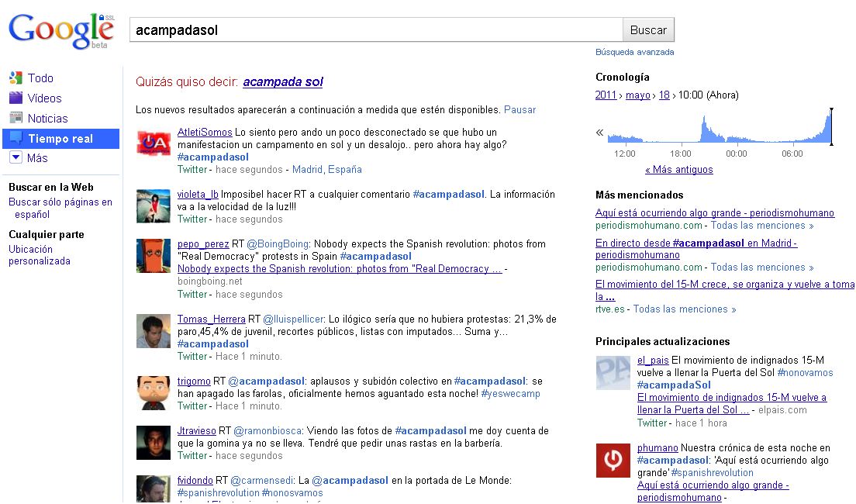The height and width of the screenshot is (504, 856).
Task: Open AtletiSomos profile avatar
Action: point(154,143)
